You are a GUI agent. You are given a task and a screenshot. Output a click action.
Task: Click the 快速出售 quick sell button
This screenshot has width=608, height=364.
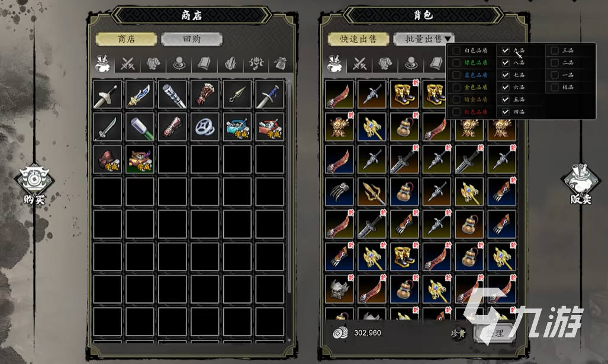[x=358, y=39]
